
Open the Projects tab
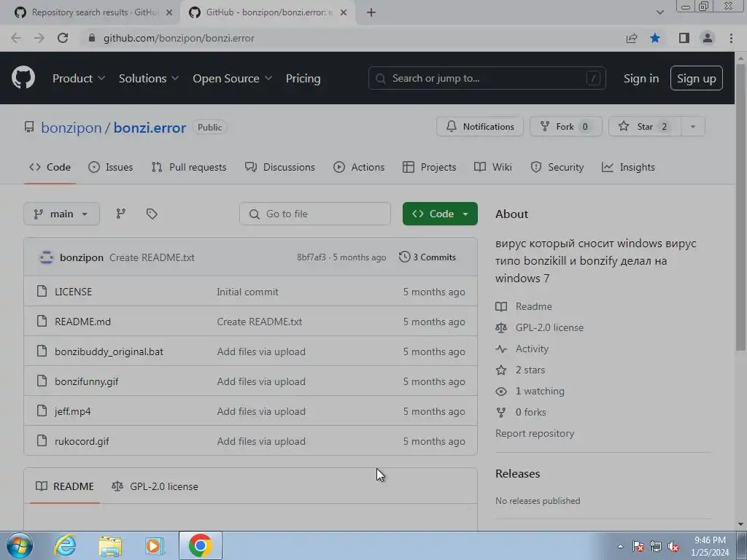(429, 167)
